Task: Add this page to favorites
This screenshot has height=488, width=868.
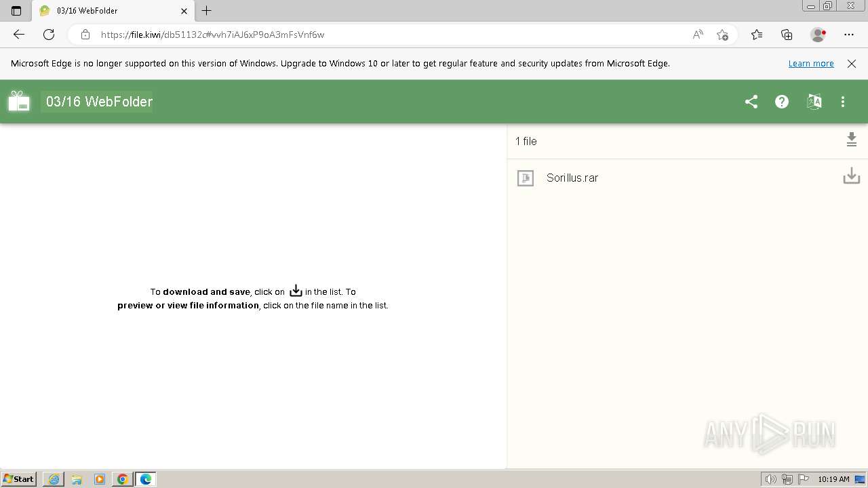Action: point(722,35)
